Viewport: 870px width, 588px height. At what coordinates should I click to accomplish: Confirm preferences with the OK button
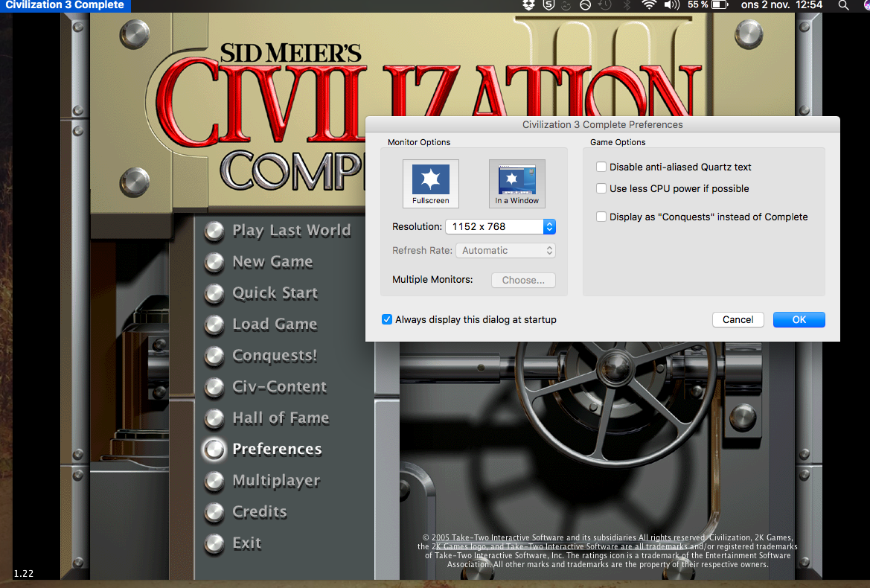pyautogui.click(x=799, y=319)
